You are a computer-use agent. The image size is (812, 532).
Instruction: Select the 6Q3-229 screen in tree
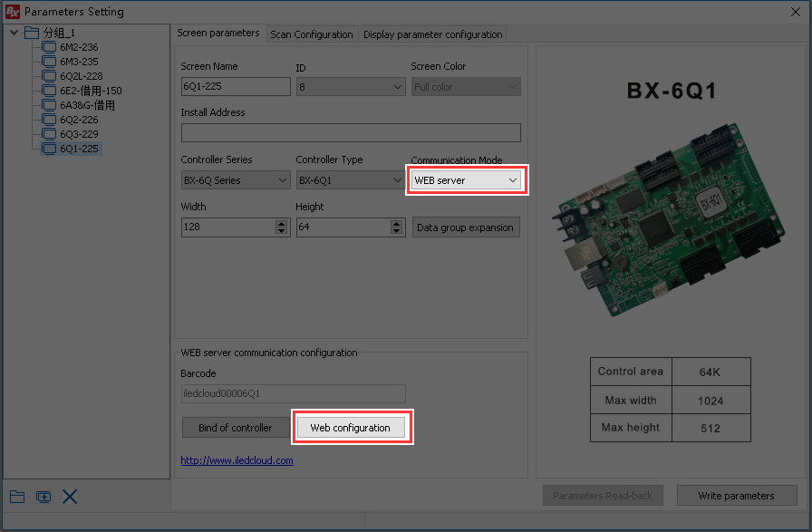pyautogui.click(x=79, y=134)
